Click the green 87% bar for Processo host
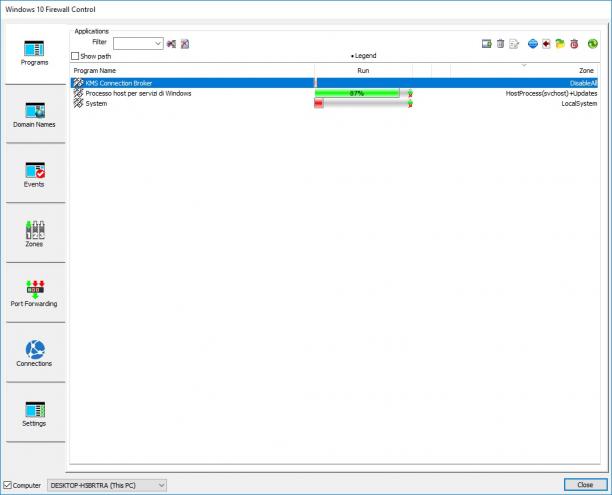Viewport: 612px width, 495px height. tap(357, 93)
